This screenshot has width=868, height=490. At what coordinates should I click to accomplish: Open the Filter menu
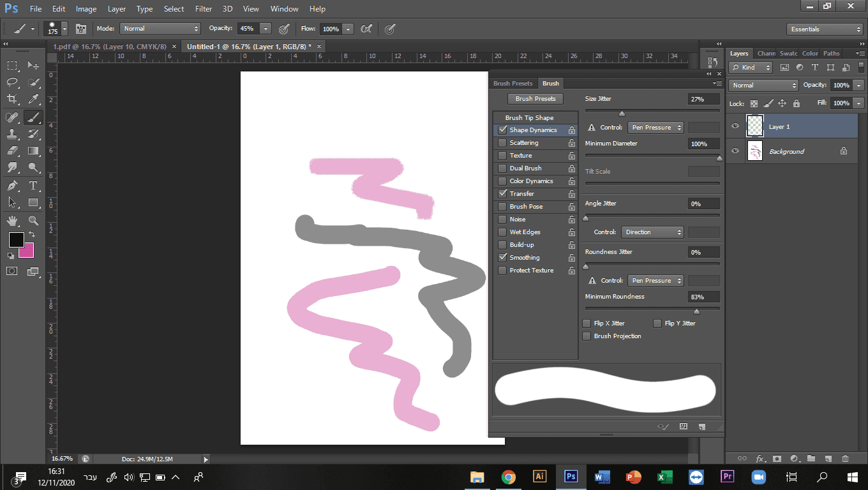click(x=204, y=9)
